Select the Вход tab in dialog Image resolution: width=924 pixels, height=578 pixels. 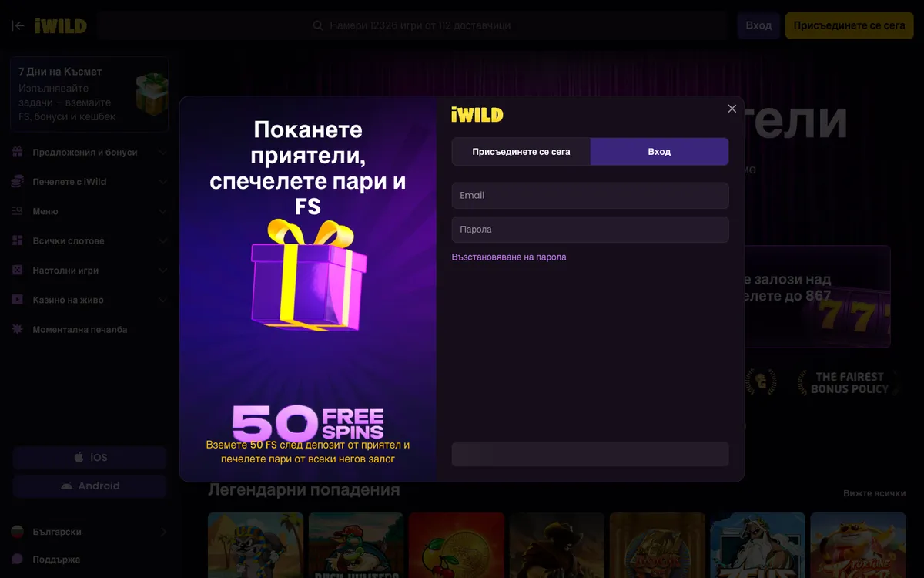pos(659,152)
